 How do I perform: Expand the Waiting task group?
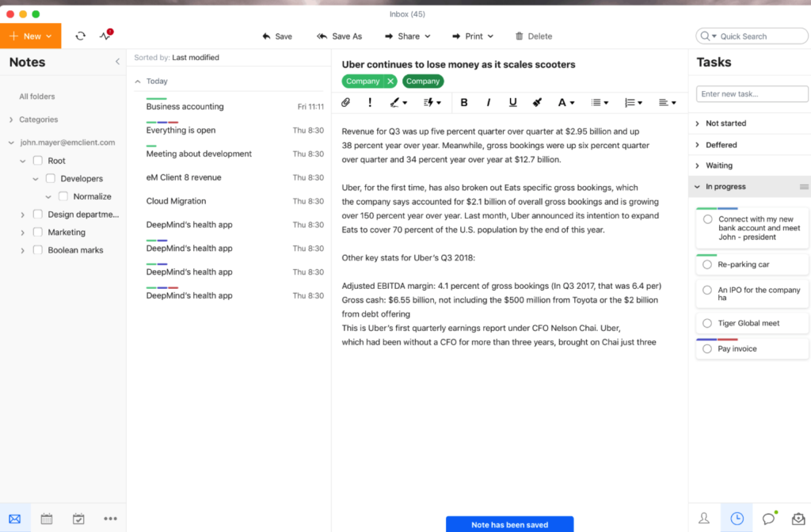[697, 165]
